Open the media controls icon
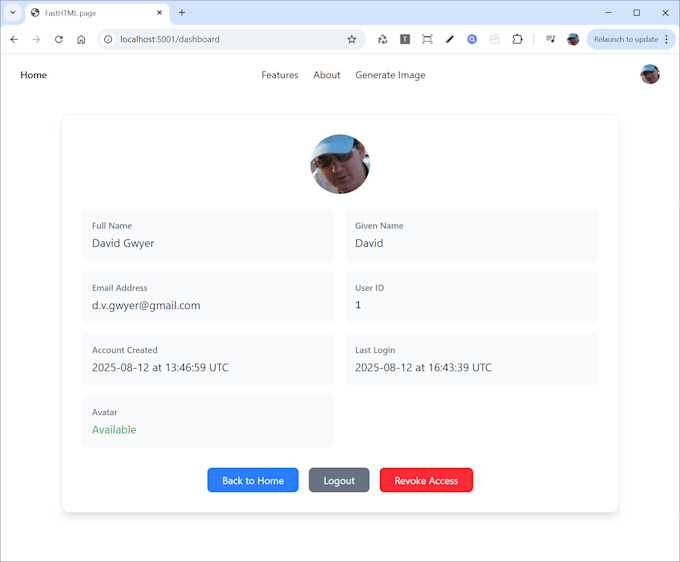Screen dimensions: 680x562 [x=551, y=39]
